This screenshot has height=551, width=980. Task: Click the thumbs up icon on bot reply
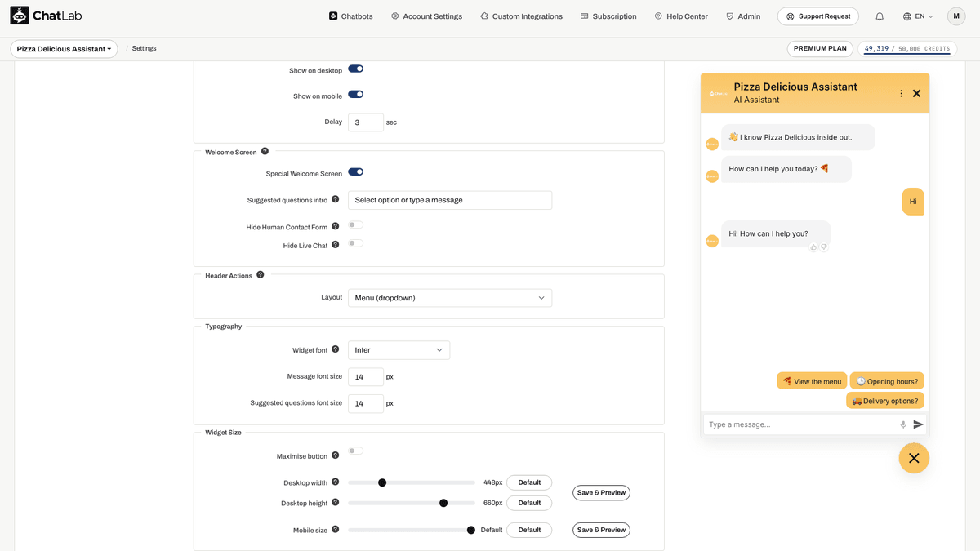[x=813, y=247]
